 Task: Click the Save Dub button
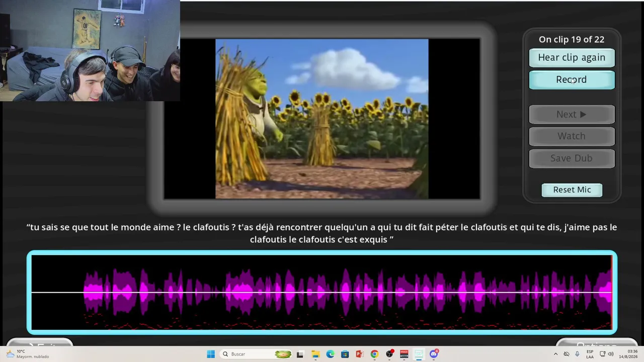(572, 158)
